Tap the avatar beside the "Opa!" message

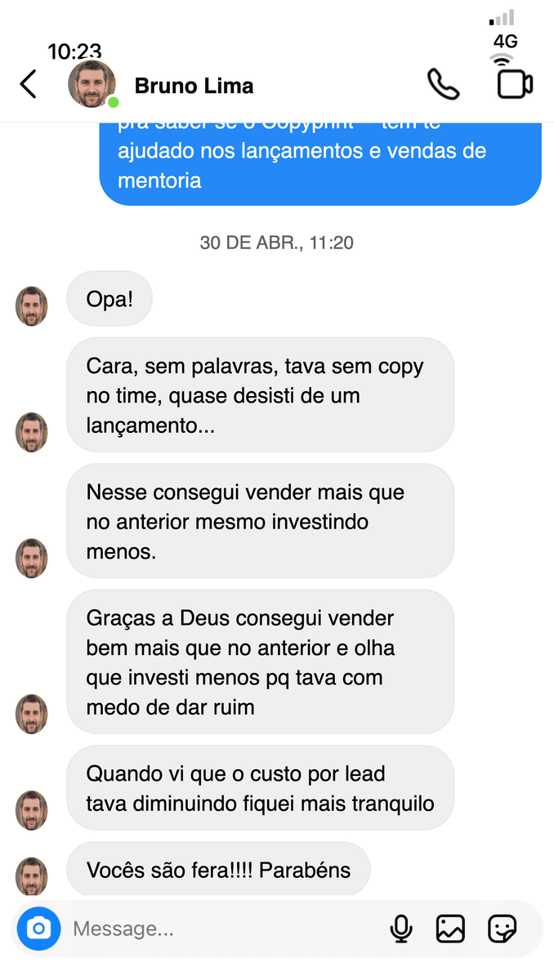tap(32, 306)
